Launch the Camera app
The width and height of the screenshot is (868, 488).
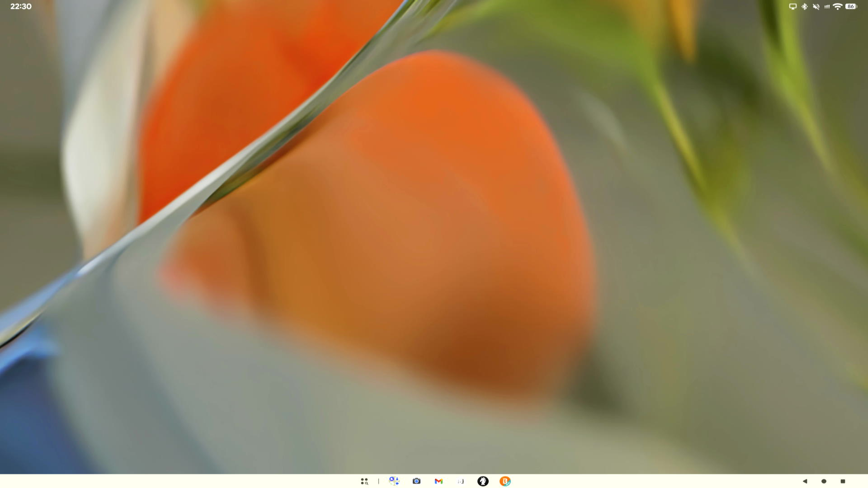click(x=416, y=482)
